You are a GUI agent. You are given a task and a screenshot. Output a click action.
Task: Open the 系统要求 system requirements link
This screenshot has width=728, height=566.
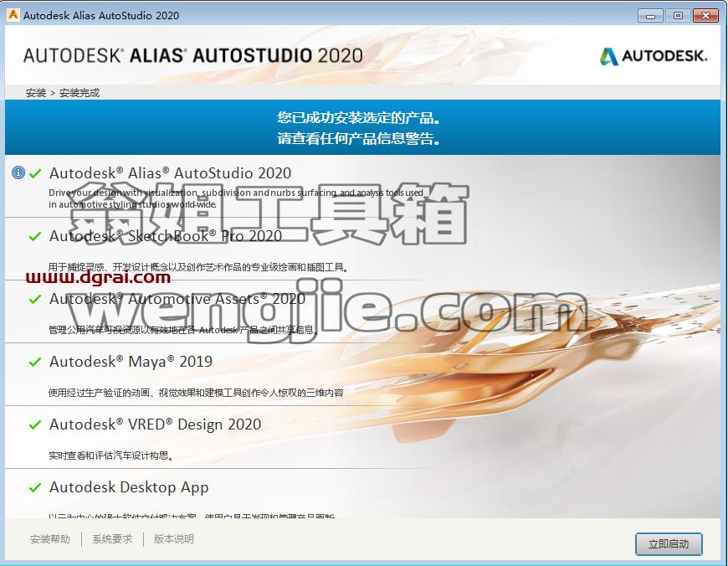[112, 539]
